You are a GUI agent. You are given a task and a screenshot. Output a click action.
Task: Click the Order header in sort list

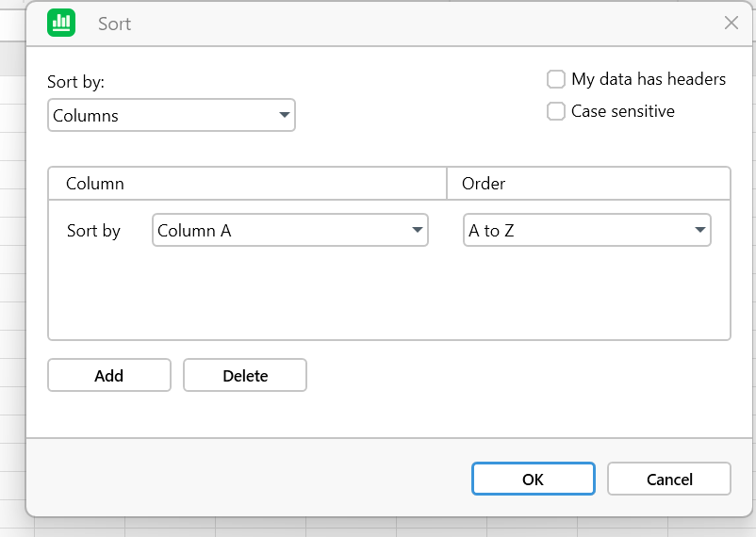coord(484,184)
